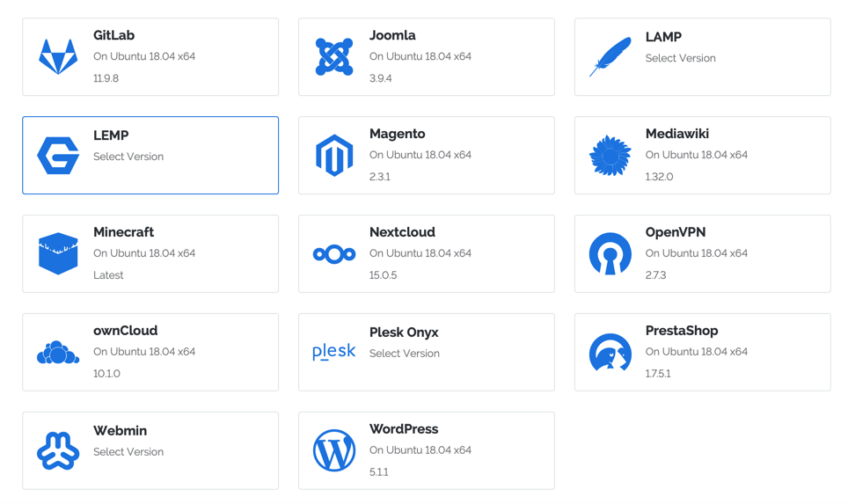The height and width of the screenshot is (504, 848).
Task: Select the OpenVPN title text
Action: coord(676,232)
